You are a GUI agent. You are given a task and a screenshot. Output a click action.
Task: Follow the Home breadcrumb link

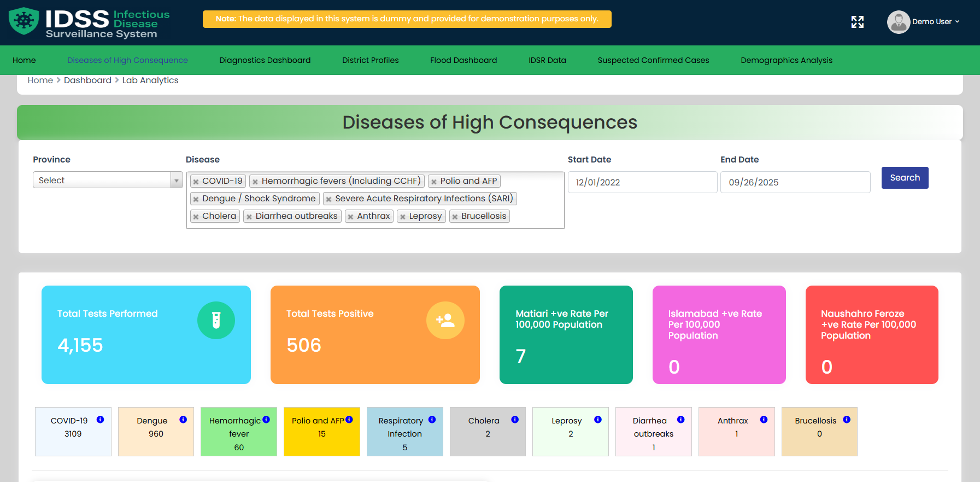coord(40,80)
